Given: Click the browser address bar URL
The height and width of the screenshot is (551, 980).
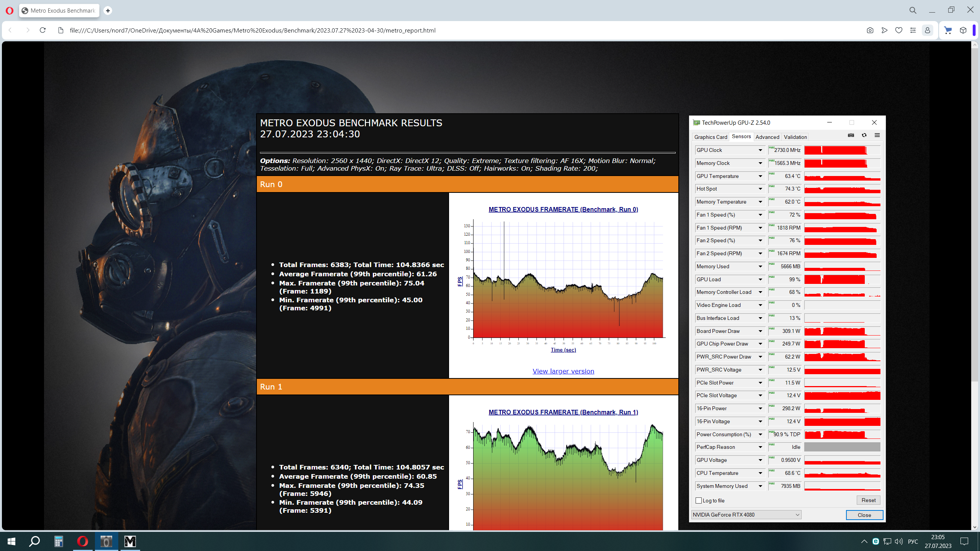Looking at the screenshot, I should pyautogui.click(x=253, y=30).
